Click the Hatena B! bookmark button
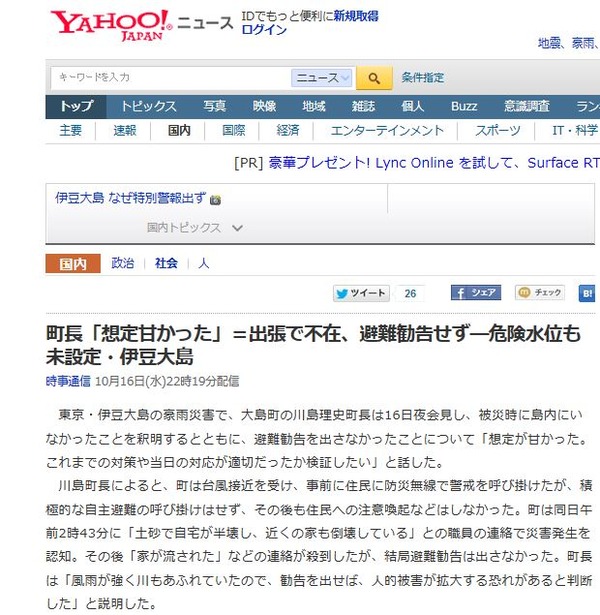The width and height of the screenshot is (600, 615). 587,293
